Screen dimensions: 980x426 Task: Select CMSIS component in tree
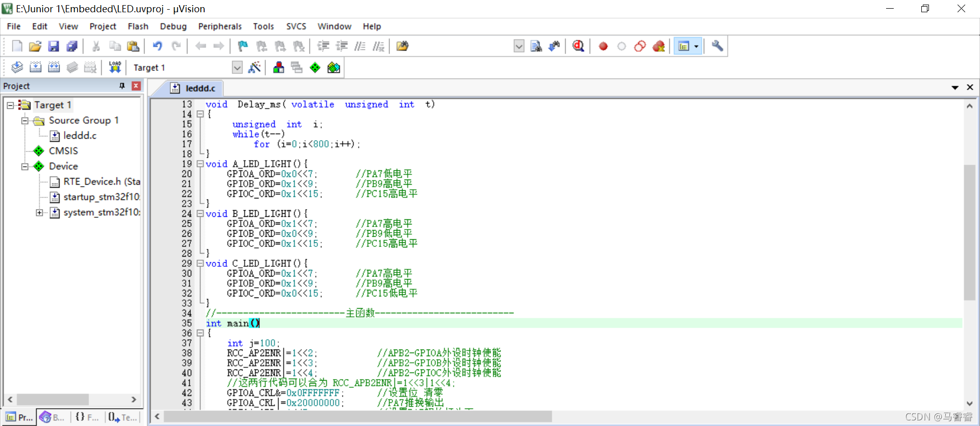63,151
